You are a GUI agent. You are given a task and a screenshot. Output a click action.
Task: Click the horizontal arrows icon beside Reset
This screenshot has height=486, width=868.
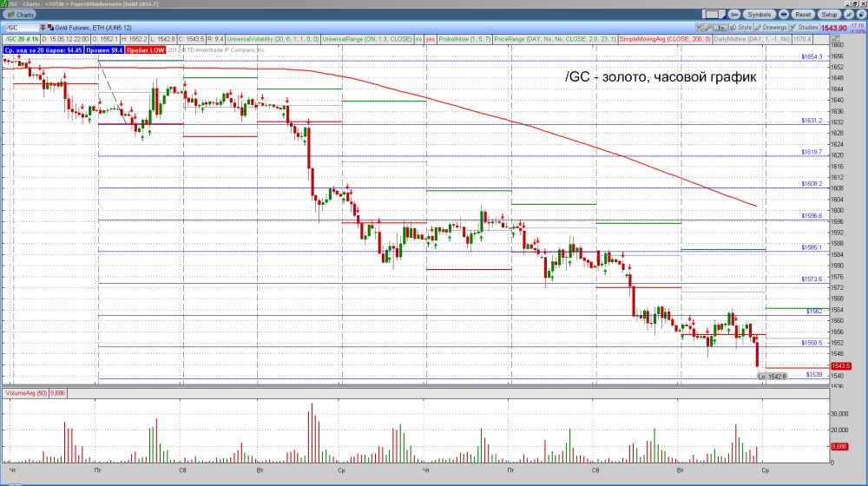[784, 15]
